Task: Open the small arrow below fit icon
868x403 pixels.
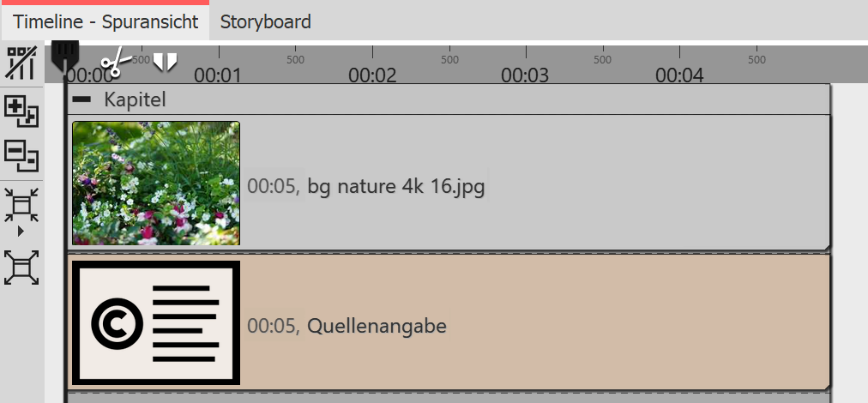Action: point(21,232)
